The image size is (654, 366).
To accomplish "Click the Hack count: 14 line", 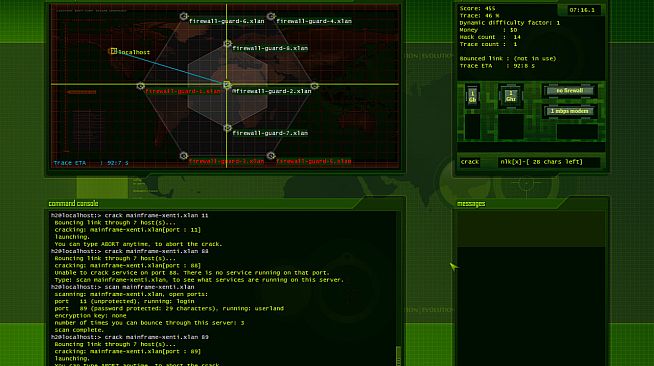I will coord(490,37).
